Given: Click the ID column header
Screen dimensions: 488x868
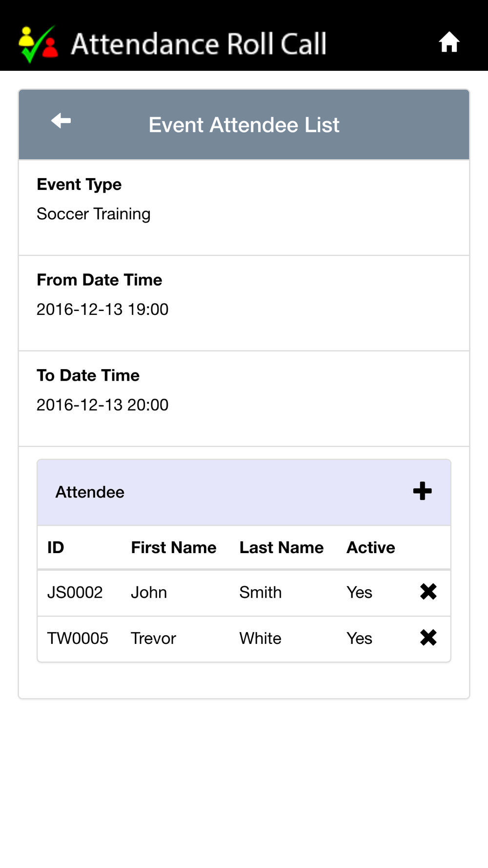Looking at the screenshot, I should [x=56, y=547].
